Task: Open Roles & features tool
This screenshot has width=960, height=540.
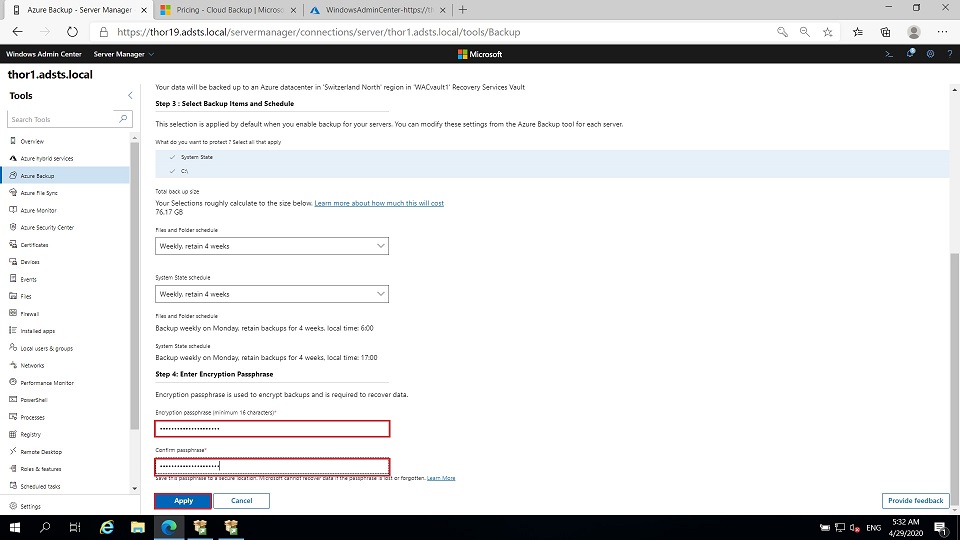Action: coord(40,469)
